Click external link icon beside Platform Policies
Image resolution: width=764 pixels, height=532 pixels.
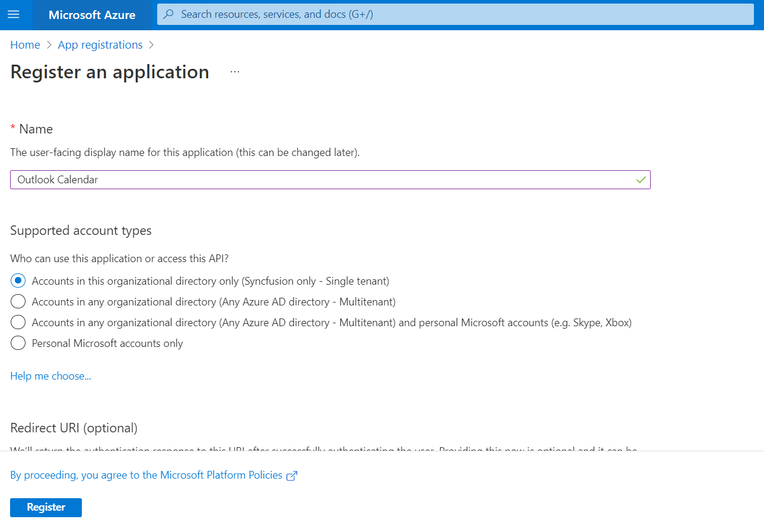tap(292, 476)
